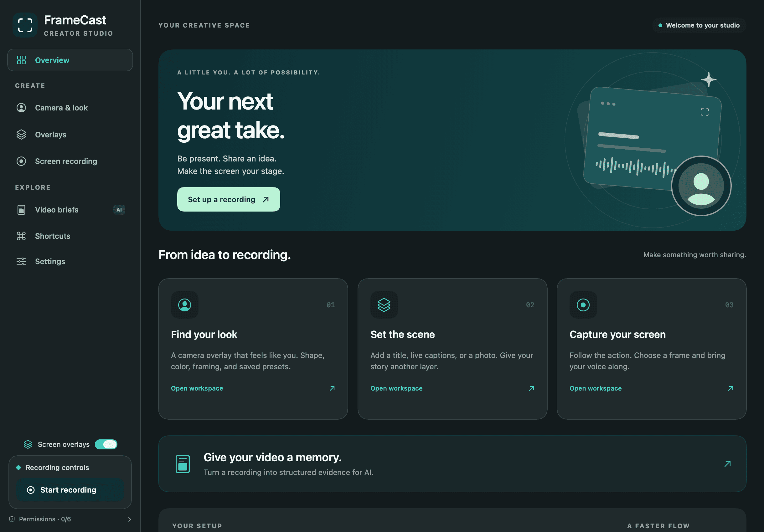Click the Shortcuts command-key icon
The image size is (764, 532).
tap(21, 236)
